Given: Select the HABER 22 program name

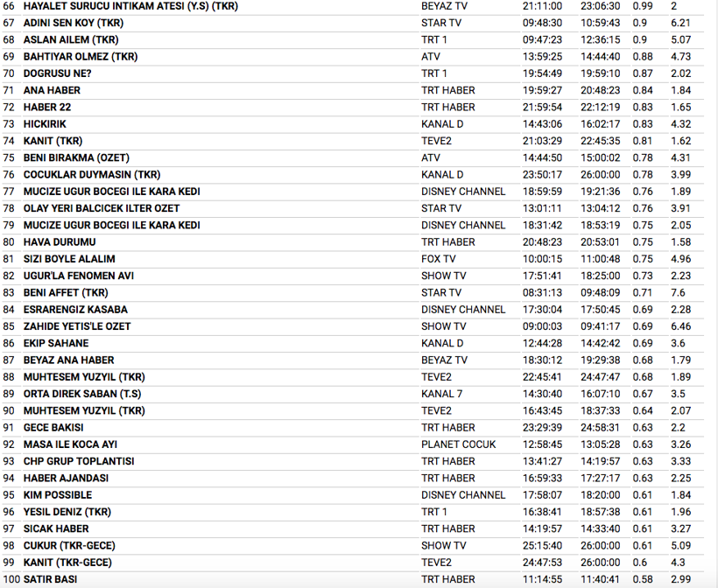Looking at the screenshot, I should click(47, 107).
